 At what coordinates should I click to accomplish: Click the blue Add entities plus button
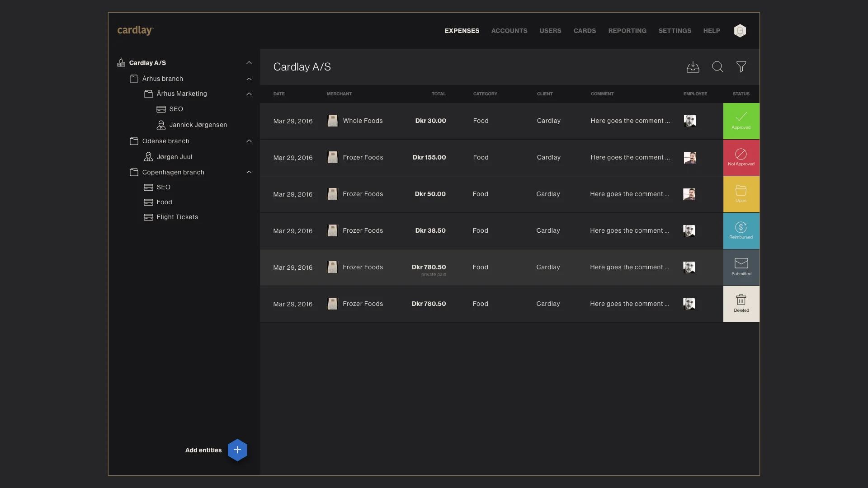pos(237,450)
